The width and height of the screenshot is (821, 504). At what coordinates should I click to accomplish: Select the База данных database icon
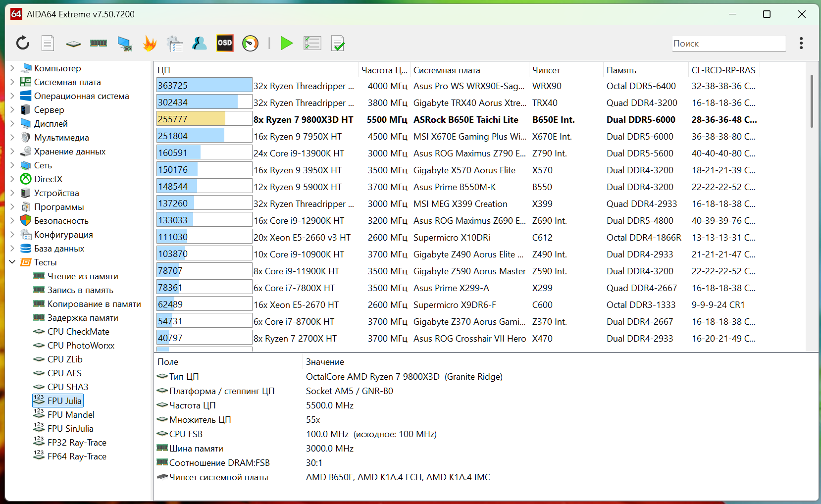(26, 248)
